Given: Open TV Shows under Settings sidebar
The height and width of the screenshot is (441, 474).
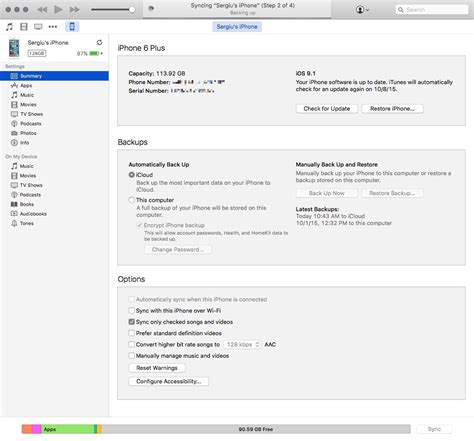Looking at the screenshot, I should pyautogui.click(x=54, y=114).
